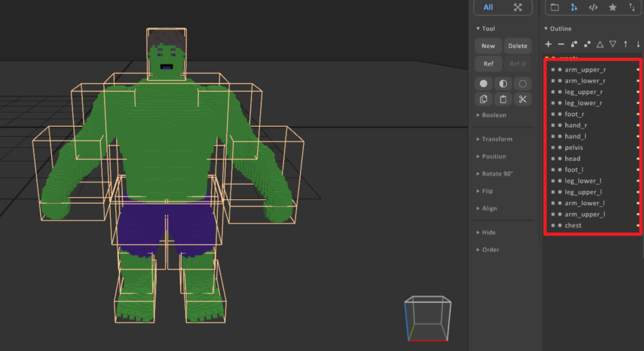Click the dotted circle select-none icon
Viewport: 644px width, 351px height.
tap(523, 83)
